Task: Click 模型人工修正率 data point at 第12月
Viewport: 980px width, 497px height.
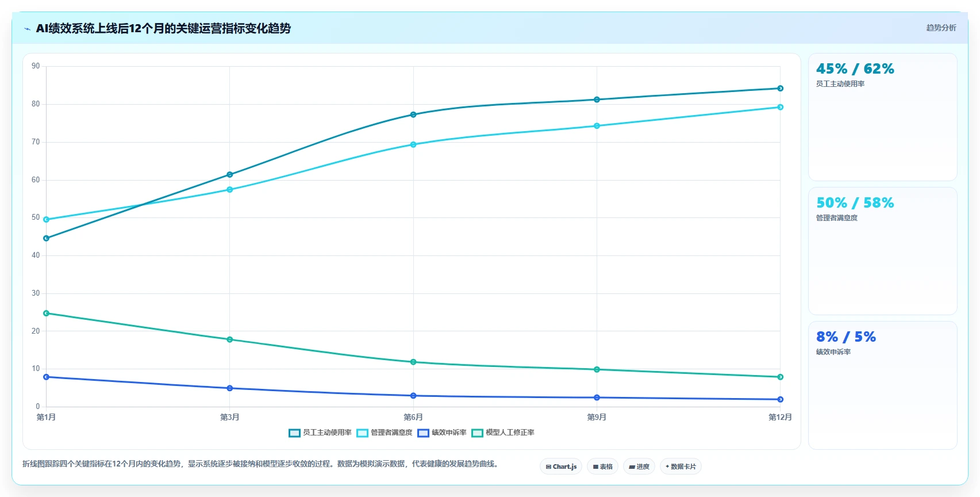Action: 780,377
